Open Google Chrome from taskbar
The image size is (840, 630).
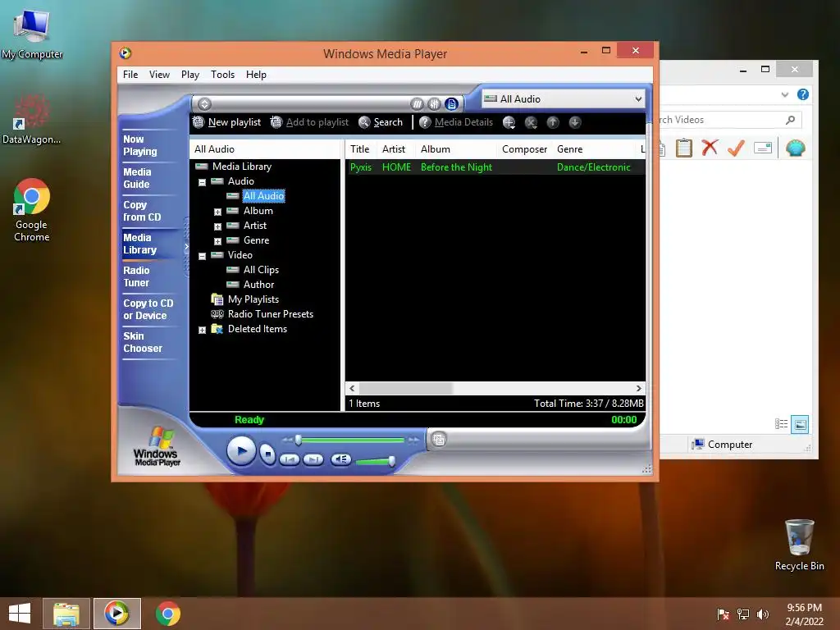pyautogui.click(x=167, y=614)
